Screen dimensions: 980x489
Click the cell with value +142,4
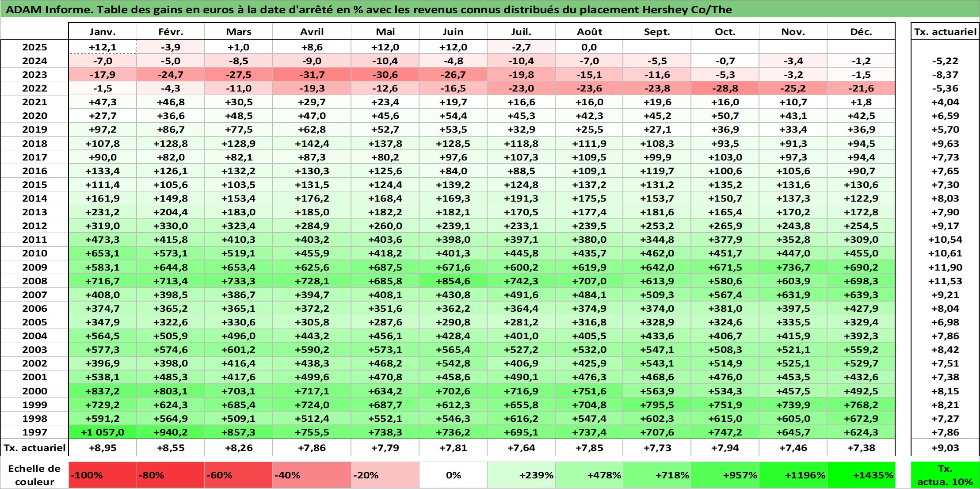[x=312, y=144]
